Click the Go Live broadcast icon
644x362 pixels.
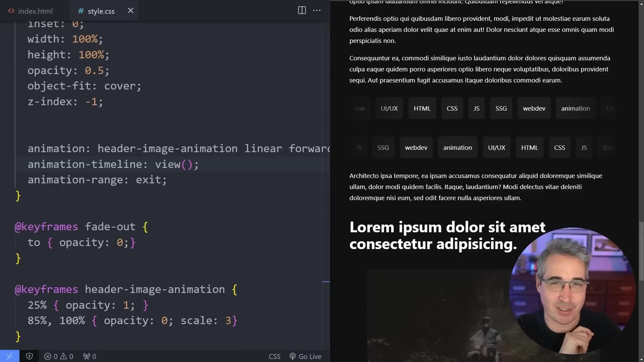point(292,356)
